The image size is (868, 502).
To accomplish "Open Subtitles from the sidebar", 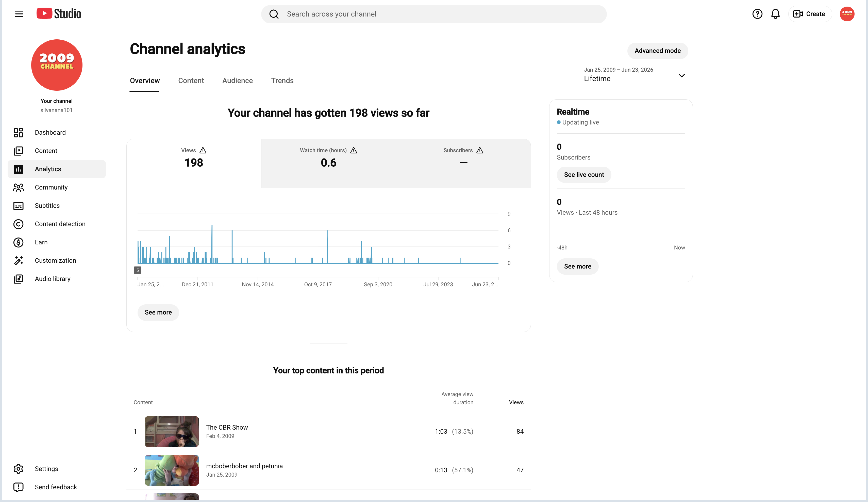I will pos(57,206).
